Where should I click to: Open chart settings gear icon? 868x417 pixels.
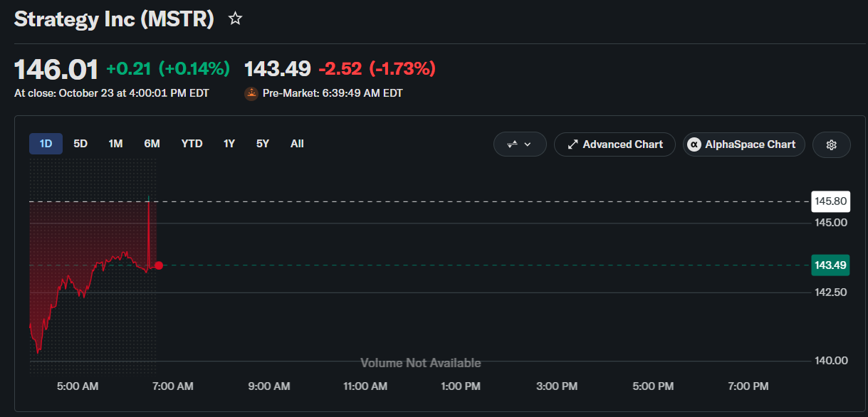pos(831,144)
